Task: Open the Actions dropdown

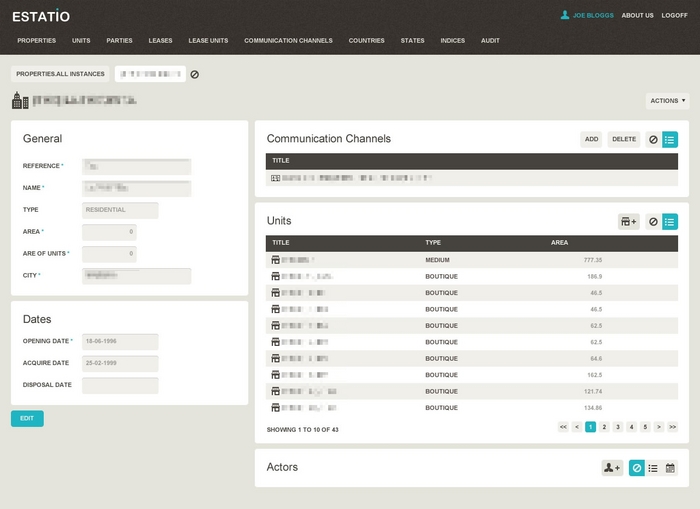Action: pos(667,101)
